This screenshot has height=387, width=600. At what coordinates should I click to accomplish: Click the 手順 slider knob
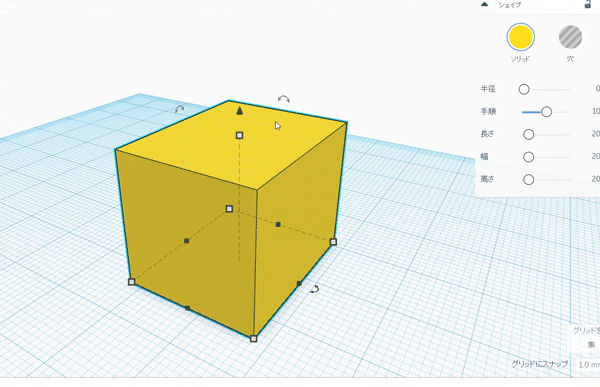546,112
